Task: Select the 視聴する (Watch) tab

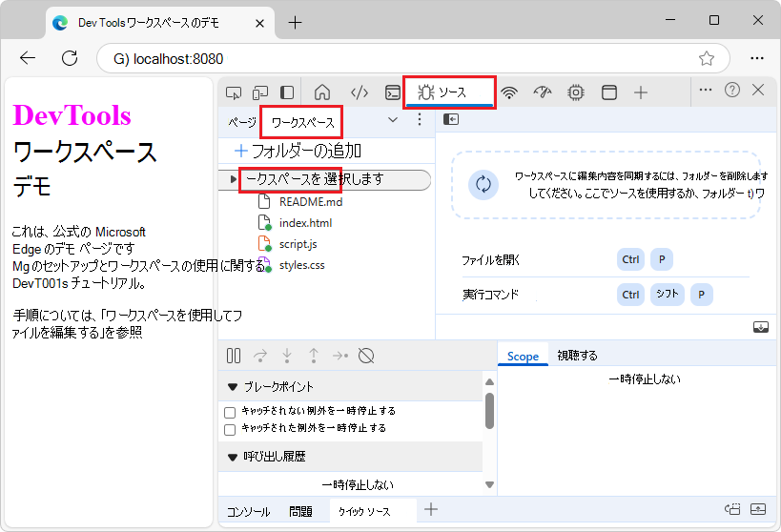Action: (577, 356)
